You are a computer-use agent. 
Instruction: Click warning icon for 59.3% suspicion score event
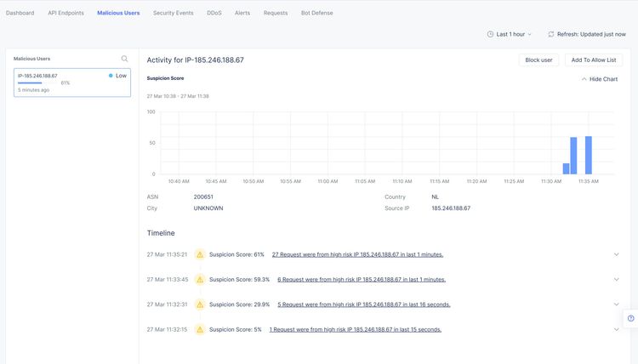[200, 279]
